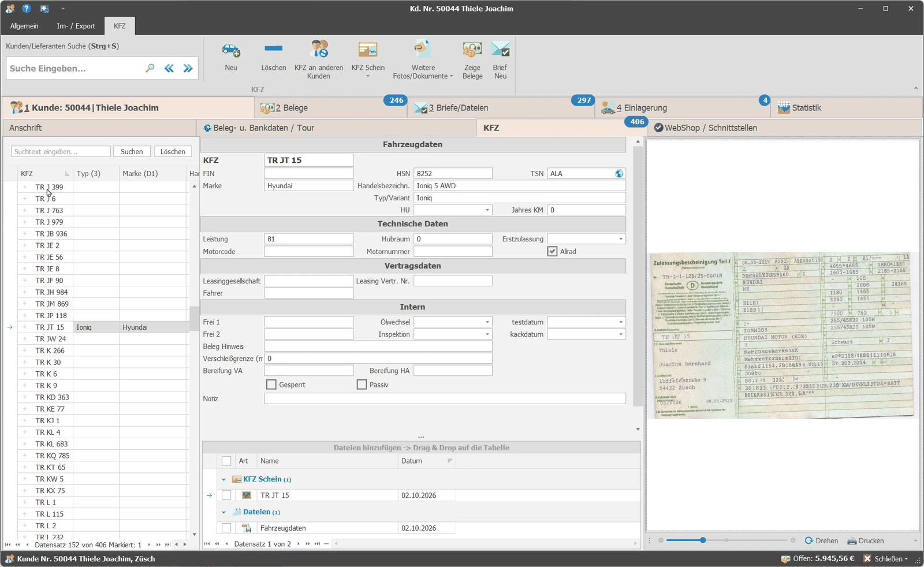Open the Inspektion dropdown
The width and height of the screenshot is (924, 567).
tap(487, 334)
